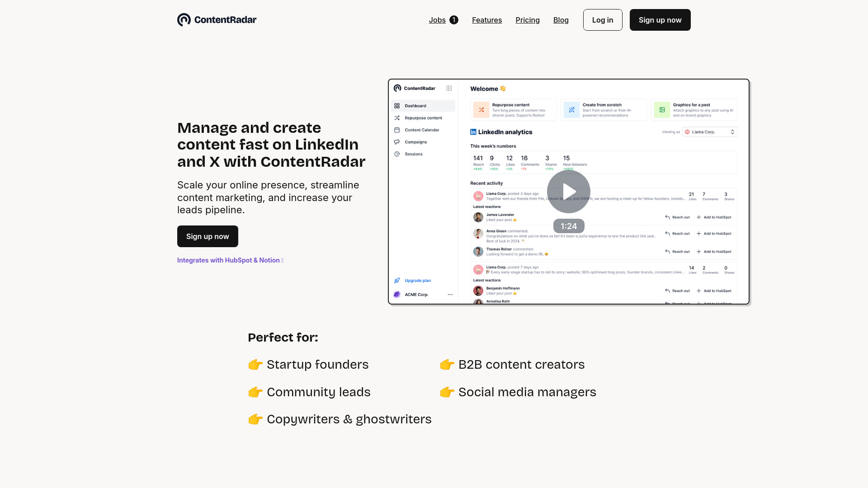Click Integrates with HubSpot & Notion link

tap(230, 260)
